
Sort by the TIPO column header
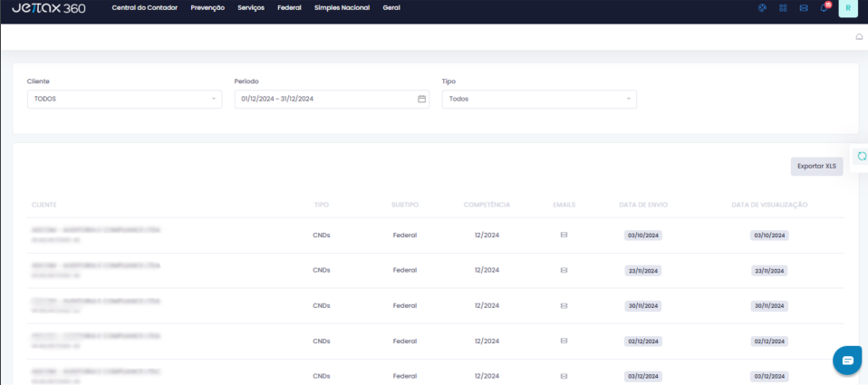(x=322, y=205)
